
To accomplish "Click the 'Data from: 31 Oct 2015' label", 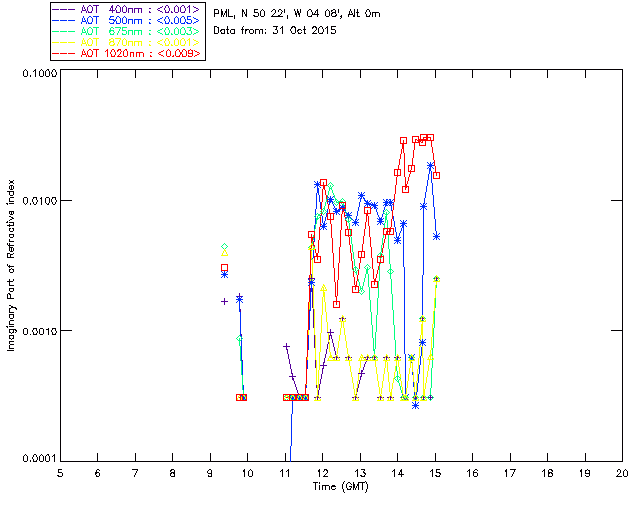I will click(275, 30).
